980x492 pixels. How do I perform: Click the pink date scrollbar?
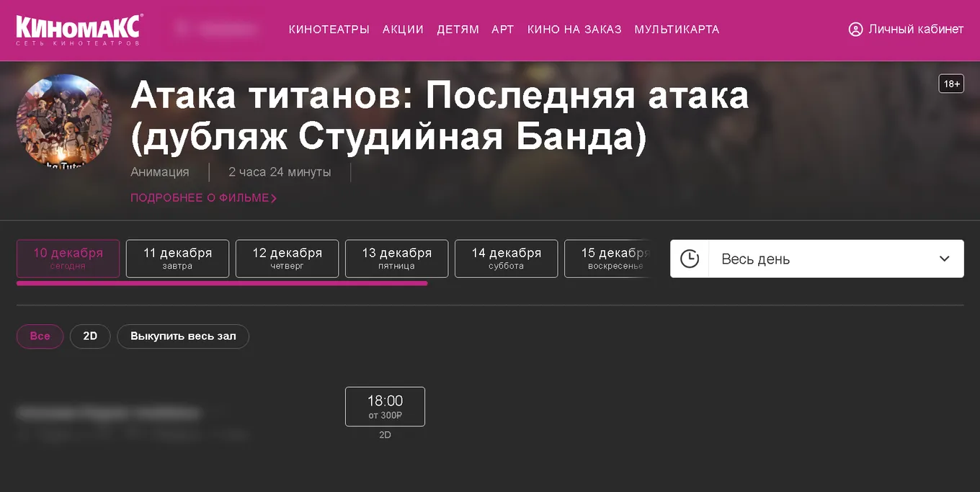click(x=222, y=284)
